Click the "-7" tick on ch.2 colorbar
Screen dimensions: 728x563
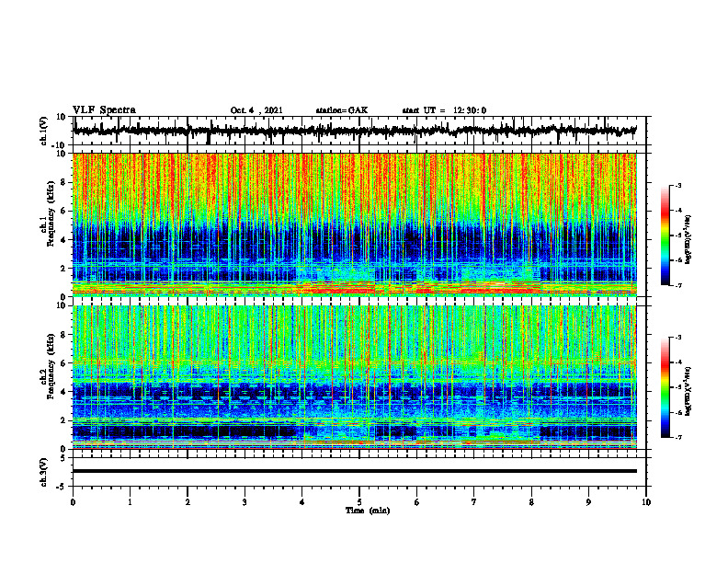pyautogui.click(x=677, y=437)
